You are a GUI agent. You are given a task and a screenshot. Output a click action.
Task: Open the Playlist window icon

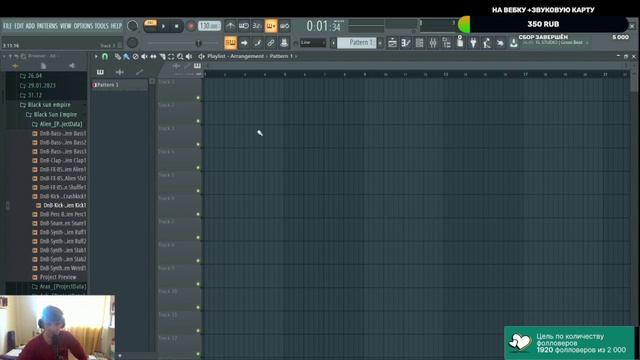[392, 42]
